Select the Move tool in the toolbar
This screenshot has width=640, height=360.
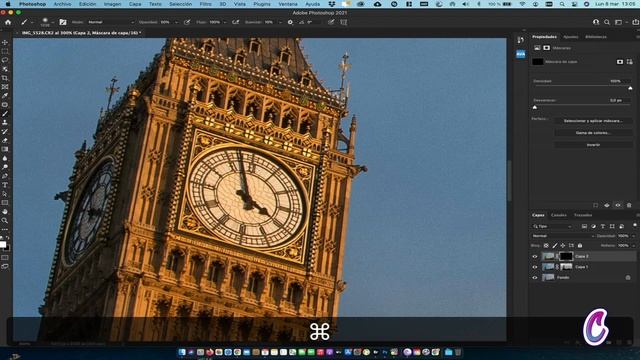coord(5,42)
